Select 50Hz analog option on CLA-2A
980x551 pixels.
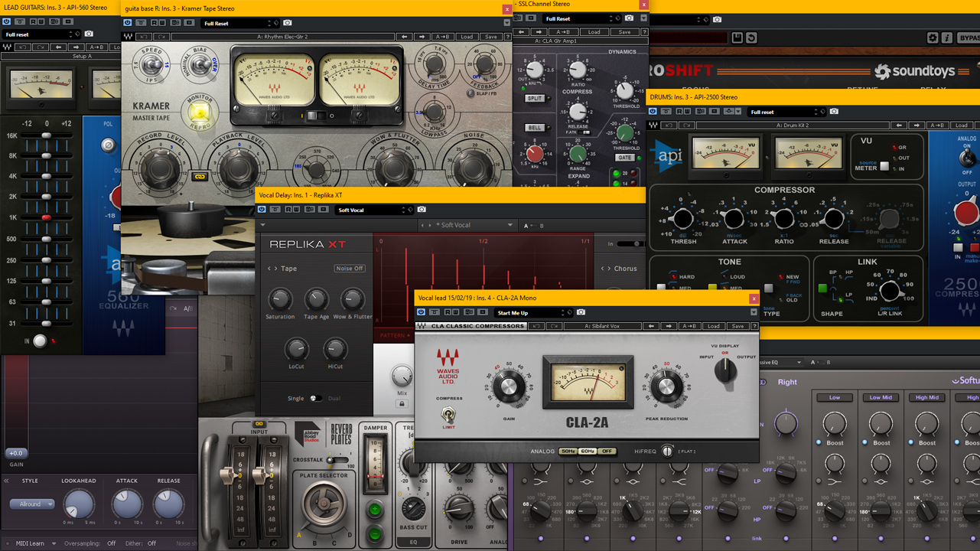[x=568, y=452]
